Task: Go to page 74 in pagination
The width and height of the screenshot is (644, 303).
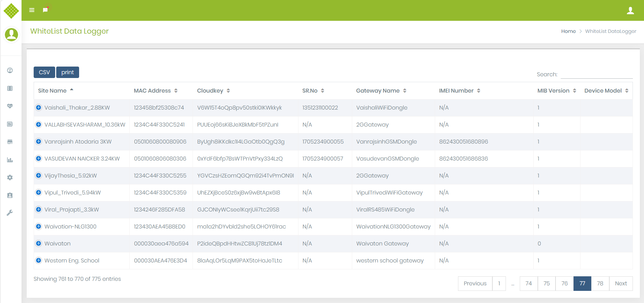Action: point(528,283)
